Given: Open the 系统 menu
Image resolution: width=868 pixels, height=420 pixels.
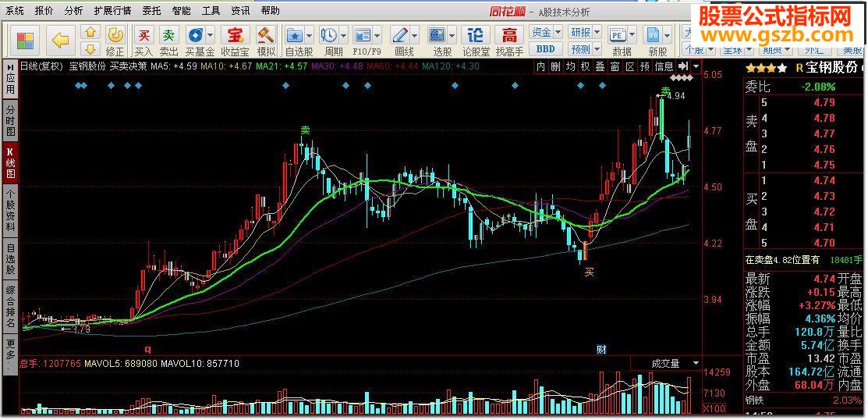Looking at the screenshot, I should pyautogui.click(x=15, y=10).
